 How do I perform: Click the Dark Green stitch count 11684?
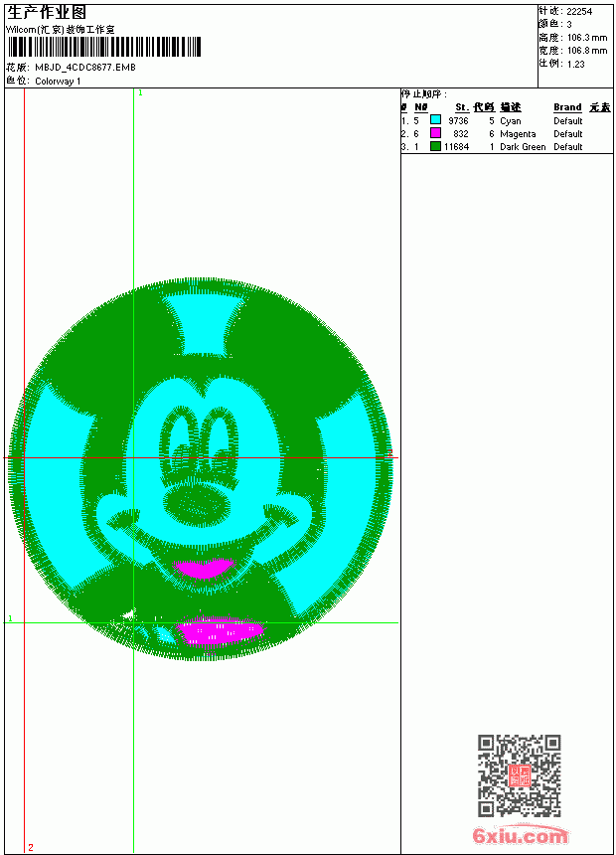pyautogui.click(x=456, y=147)
